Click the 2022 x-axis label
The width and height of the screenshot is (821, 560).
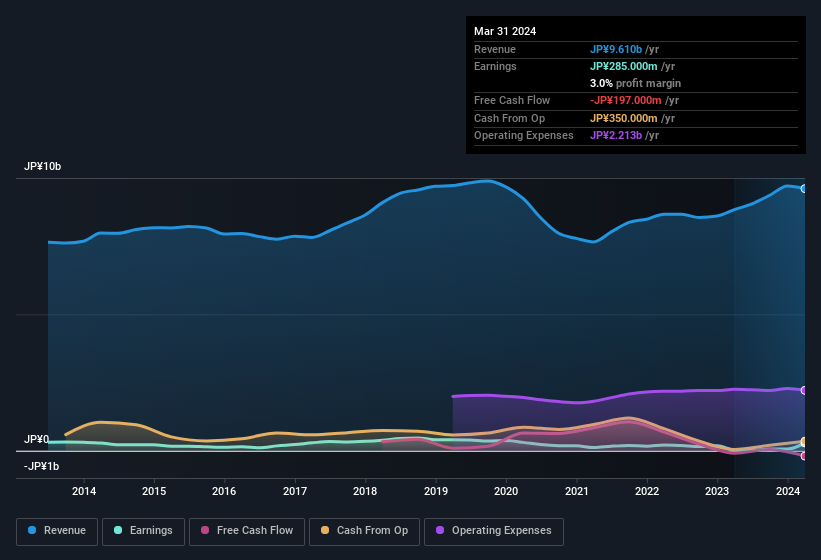(x=647, y=491)
